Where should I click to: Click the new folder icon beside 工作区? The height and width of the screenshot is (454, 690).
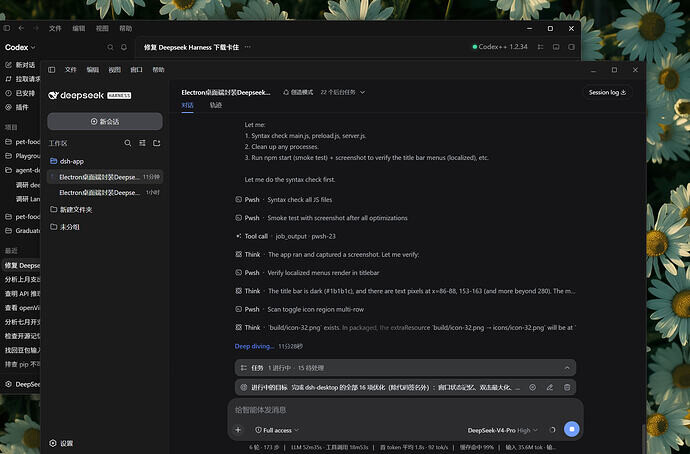click(157, 143)
